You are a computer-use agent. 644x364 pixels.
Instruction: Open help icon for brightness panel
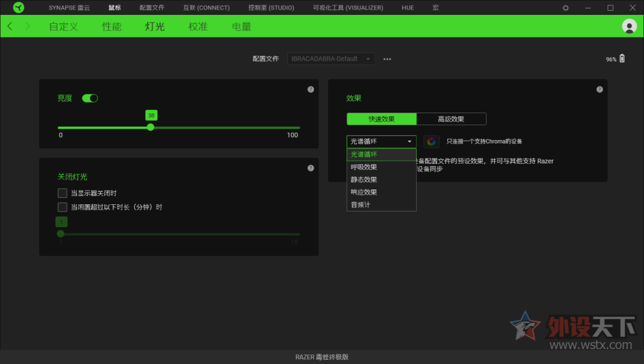click(311, 89)
